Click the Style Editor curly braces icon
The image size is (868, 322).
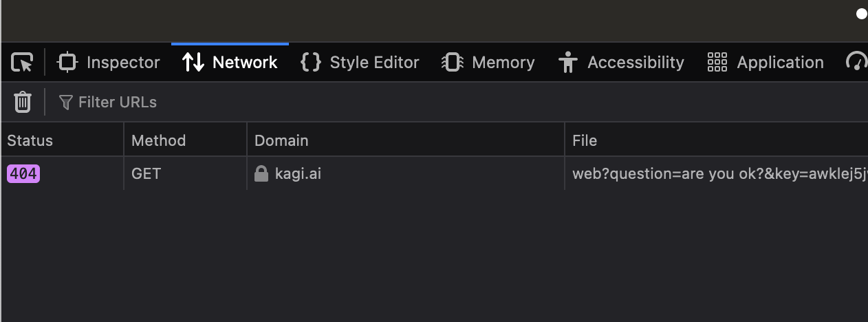click(x=311, y=63)
